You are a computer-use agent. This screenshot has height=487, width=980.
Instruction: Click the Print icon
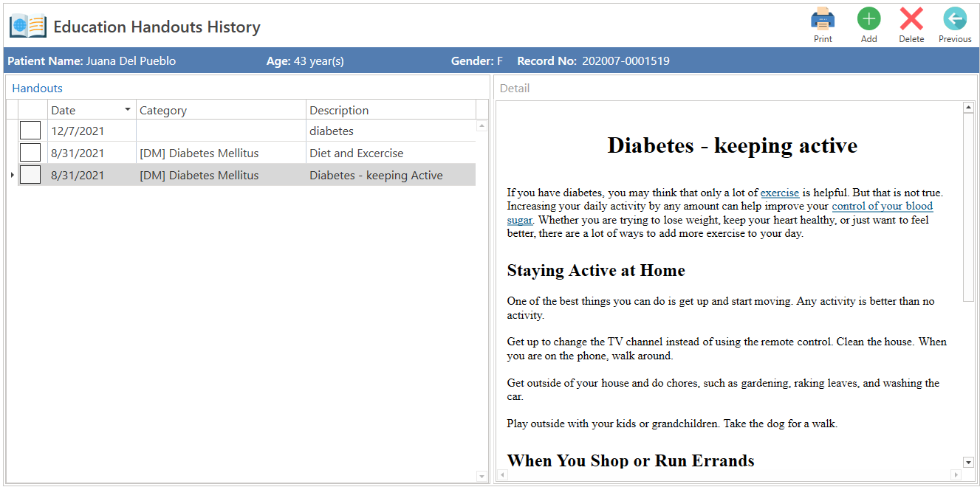coord(823,18)
